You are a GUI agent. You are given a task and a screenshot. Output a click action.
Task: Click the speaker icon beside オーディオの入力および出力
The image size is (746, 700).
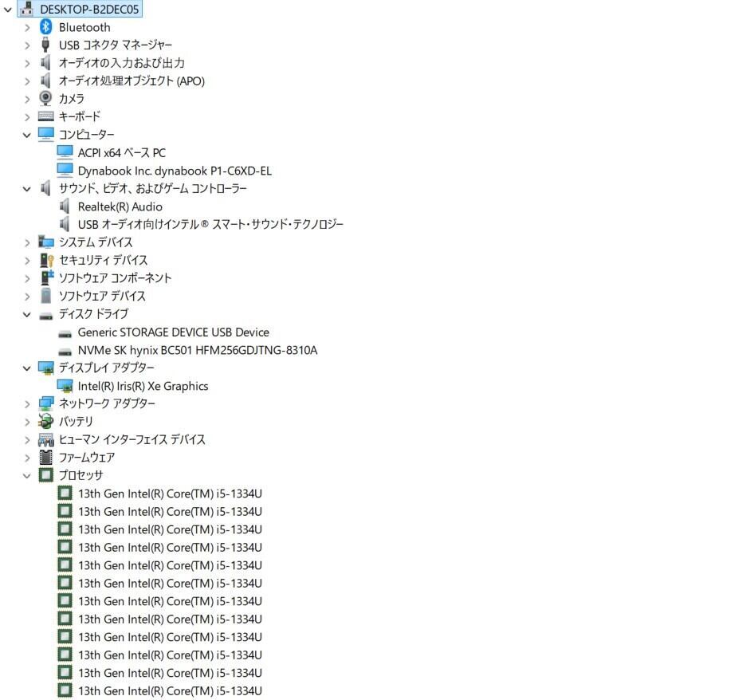point(45,63)
